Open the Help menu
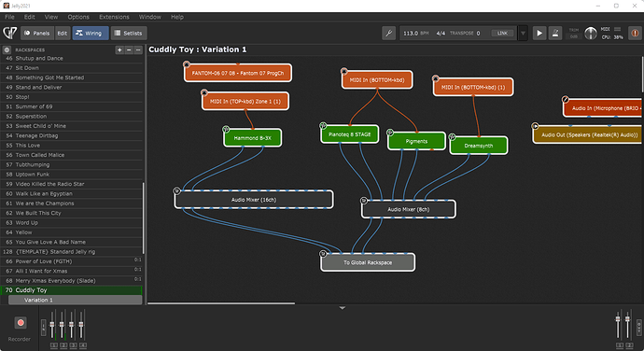Screen dimensions: 644x351 (177, 17)
